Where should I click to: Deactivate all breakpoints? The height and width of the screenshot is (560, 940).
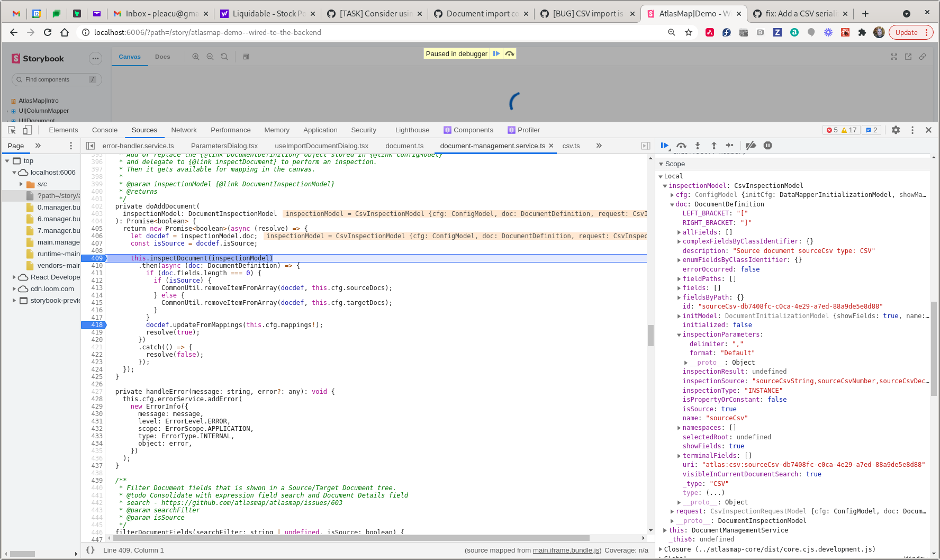[x=751, y=146]
